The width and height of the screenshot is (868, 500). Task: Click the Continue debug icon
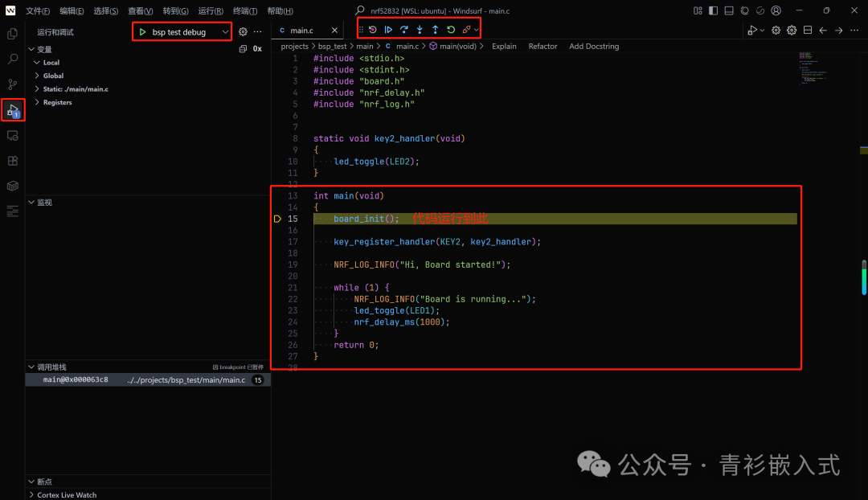(389, 29)
